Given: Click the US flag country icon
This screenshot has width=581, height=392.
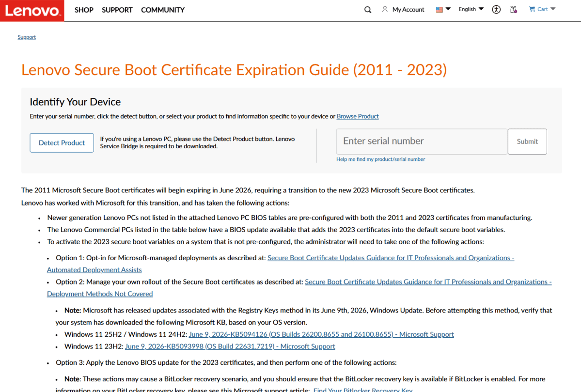Looking at the screenshot, I should [x=440, y=10].
